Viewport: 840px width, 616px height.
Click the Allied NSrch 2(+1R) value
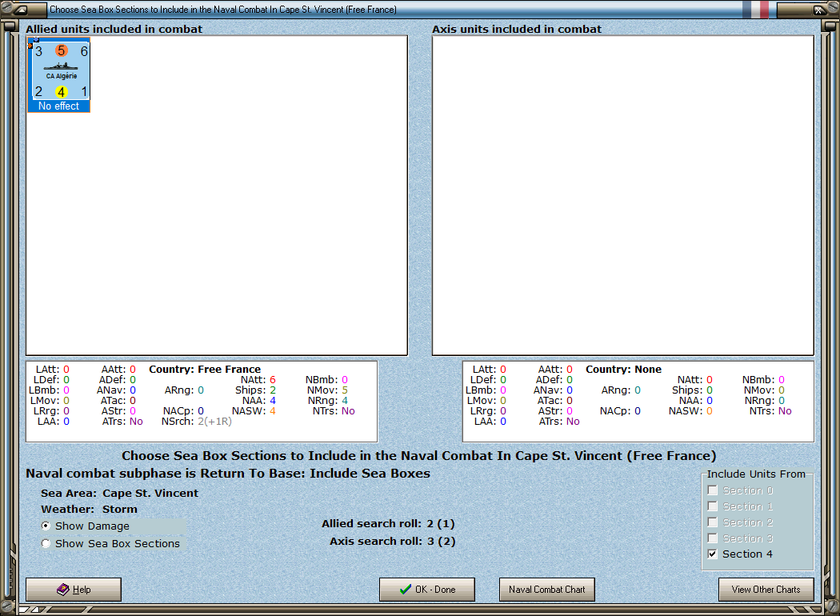215,422
